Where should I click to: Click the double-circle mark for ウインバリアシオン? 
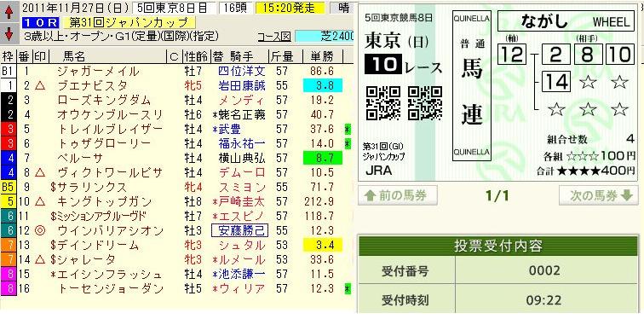tap(40, 230)
